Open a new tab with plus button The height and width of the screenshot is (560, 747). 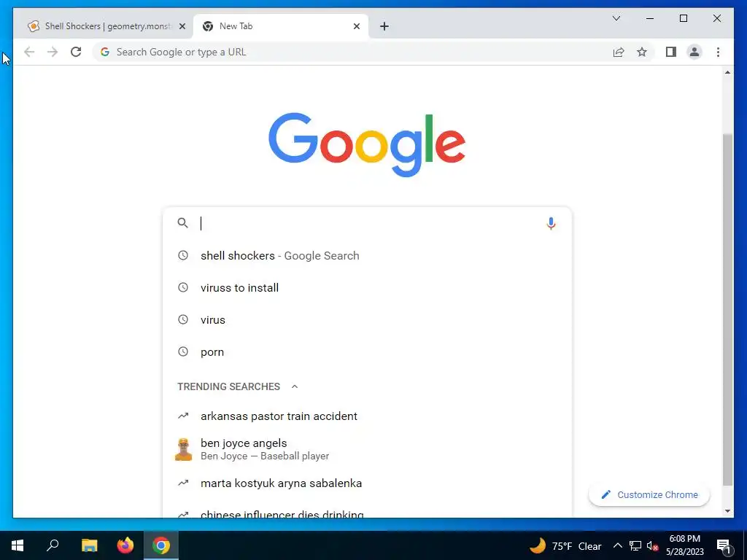(384, 26)
